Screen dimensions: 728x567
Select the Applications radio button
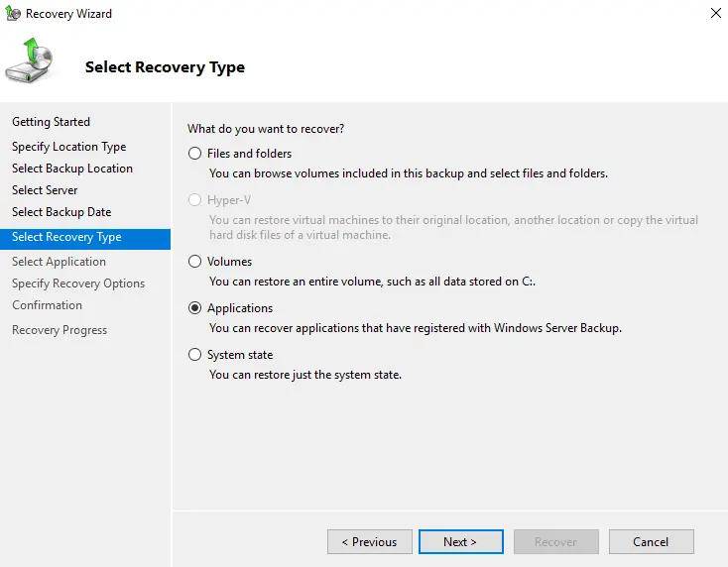pos(195,308)
